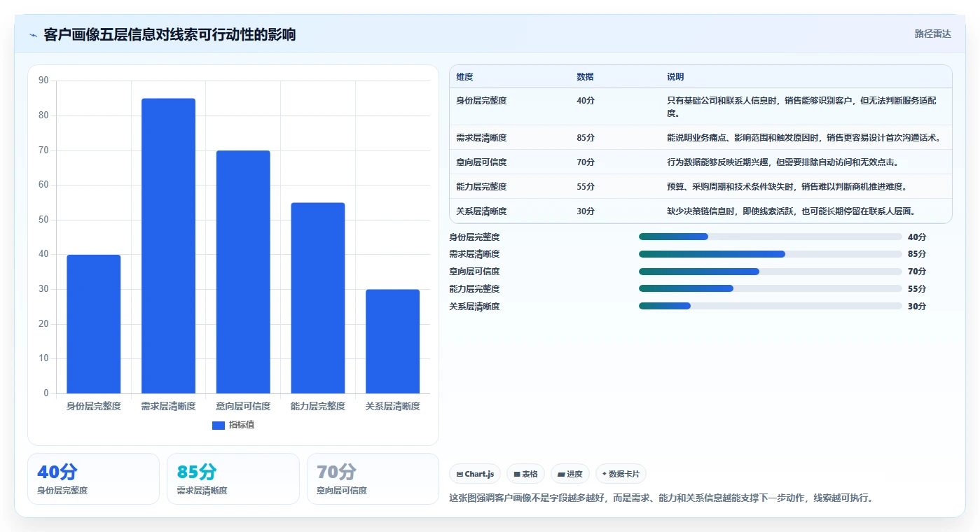
Task: Click the 需求层清晰度 bar in the chart
Action: point(168,246)
